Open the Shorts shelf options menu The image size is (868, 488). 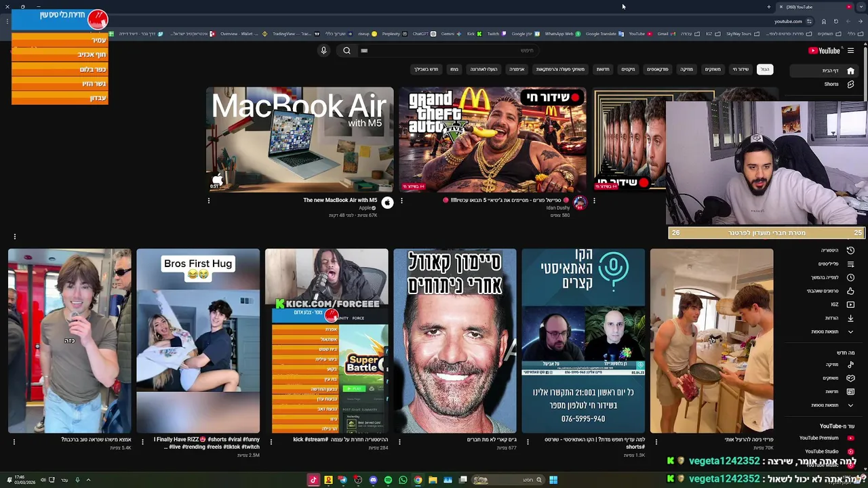(14, 237)
